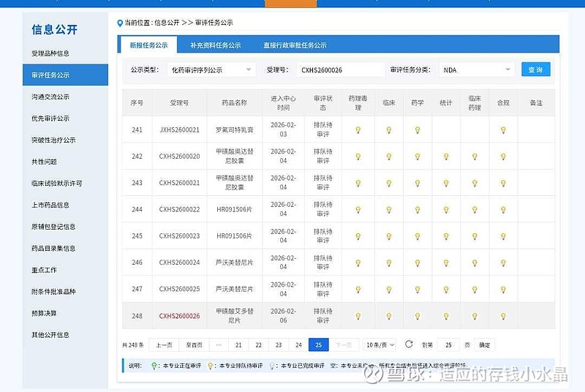Click 药理毒理 lightbulb icon in row 241

tap(358, 130)
